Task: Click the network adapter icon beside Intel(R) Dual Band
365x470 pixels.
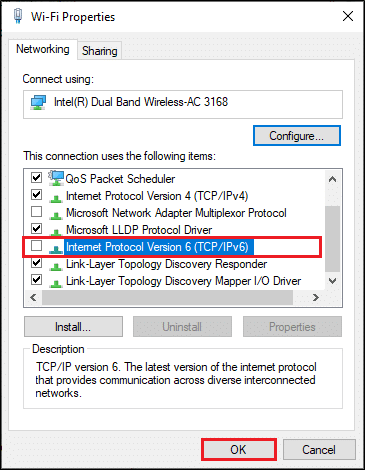Action: click(38, 103)
